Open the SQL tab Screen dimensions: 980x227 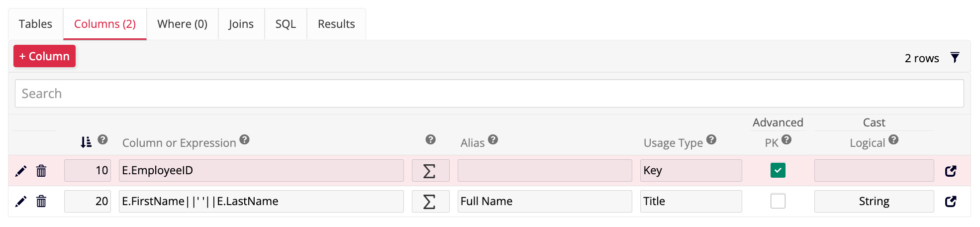point(286,24)
